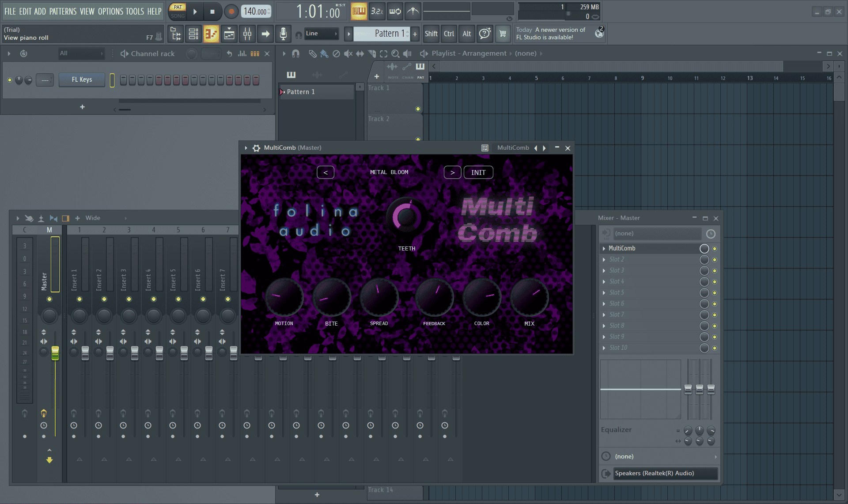Open the recording microphone icon in toolbar
848x504 pixels.
pos(283,34)
